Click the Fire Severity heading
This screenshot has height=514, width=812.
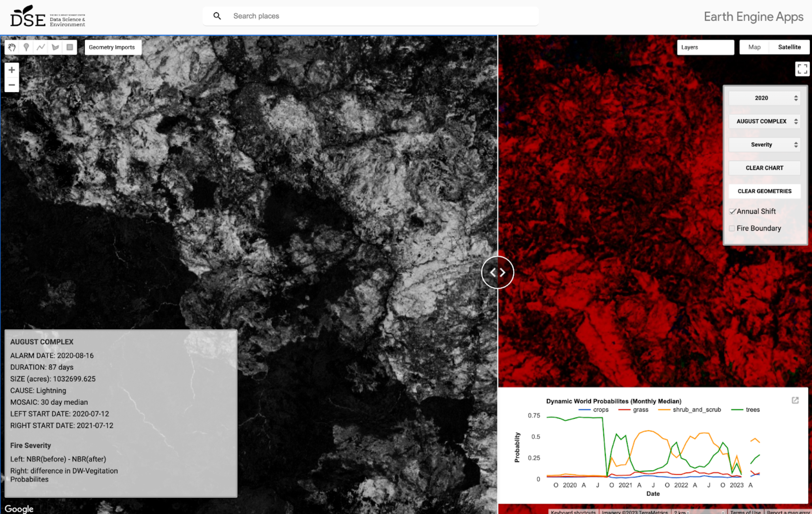(30, 446)
